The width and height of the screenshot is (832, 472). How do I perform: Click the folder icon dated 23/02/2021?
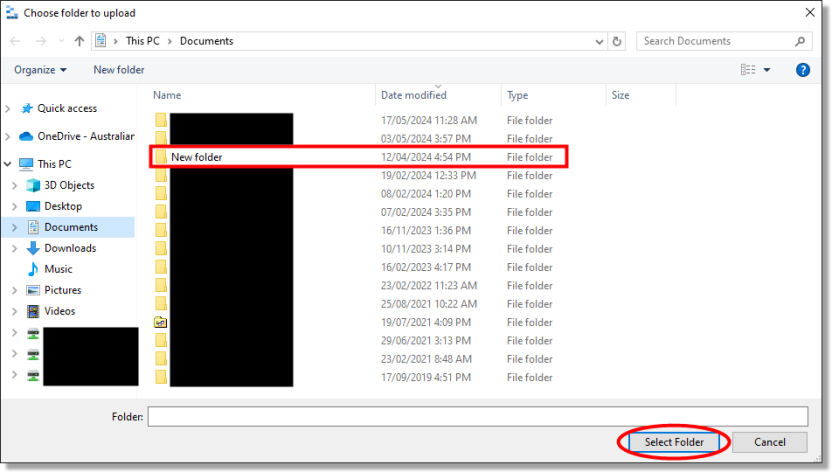click(161, 359)
